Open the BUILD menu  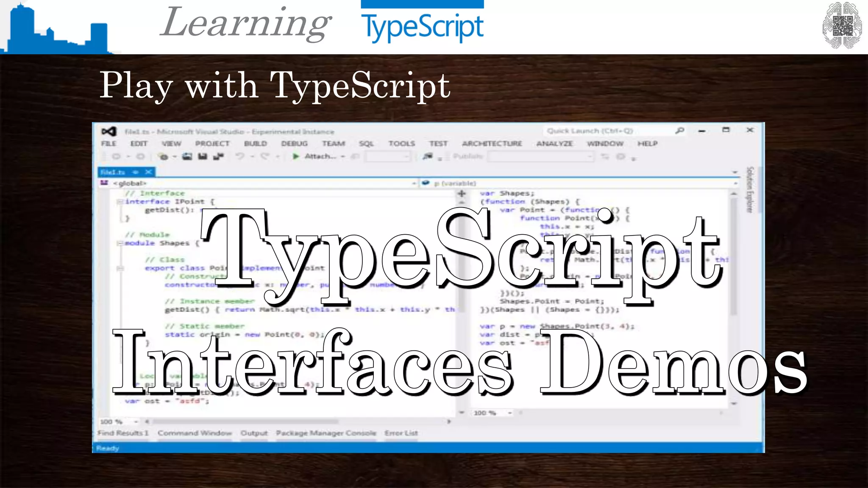coord(256,144)
